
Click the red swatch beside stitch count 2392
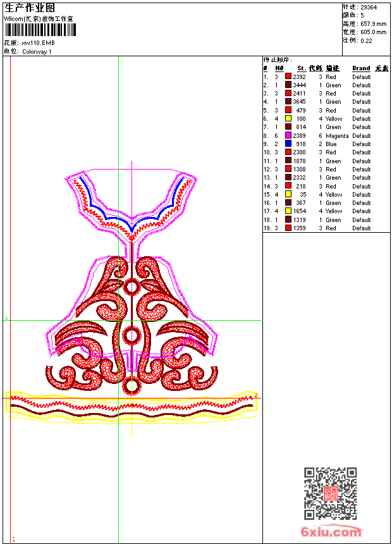click(288, 77)
